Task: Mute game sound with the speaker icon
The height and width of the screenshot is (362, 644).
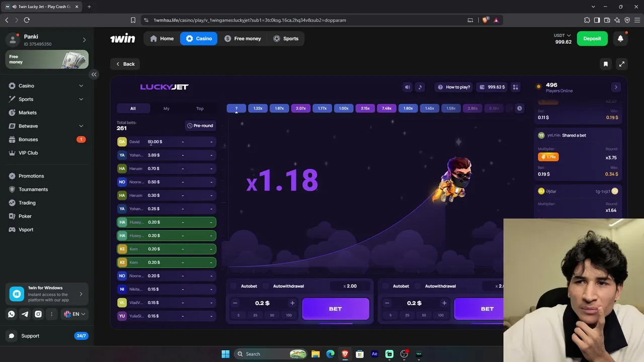Action: (x=408, y=87)
